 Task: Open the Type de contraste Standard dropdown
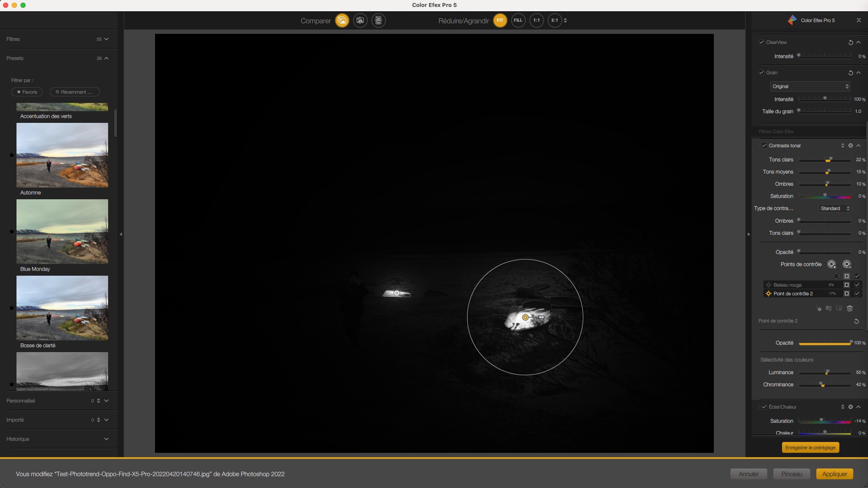(835, 208)
